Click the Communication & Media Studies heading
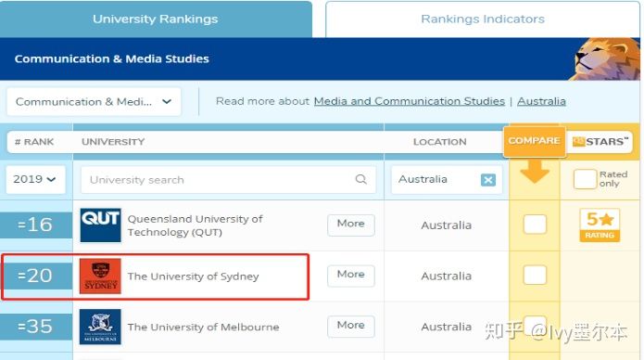This screenshot has height=360, width=644. [x=112, y=58]
